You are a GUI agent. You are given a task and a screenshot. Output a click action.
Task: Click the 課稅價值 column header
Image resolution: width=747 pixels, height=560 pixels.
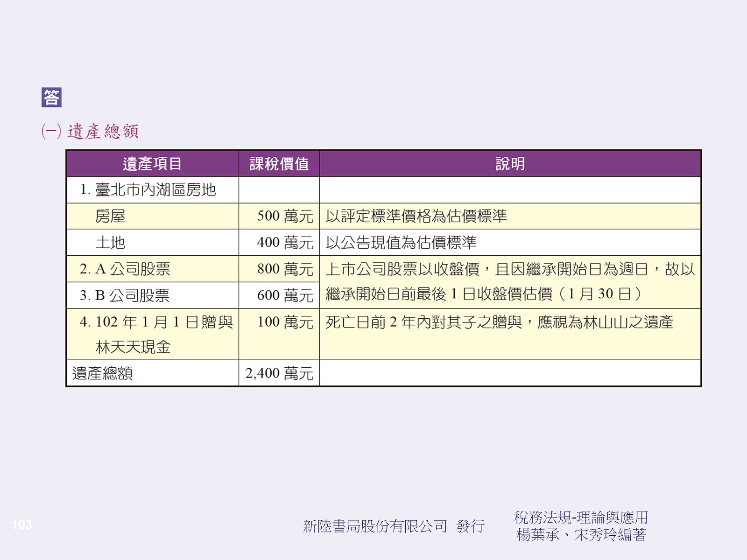[x=279, y=164]
